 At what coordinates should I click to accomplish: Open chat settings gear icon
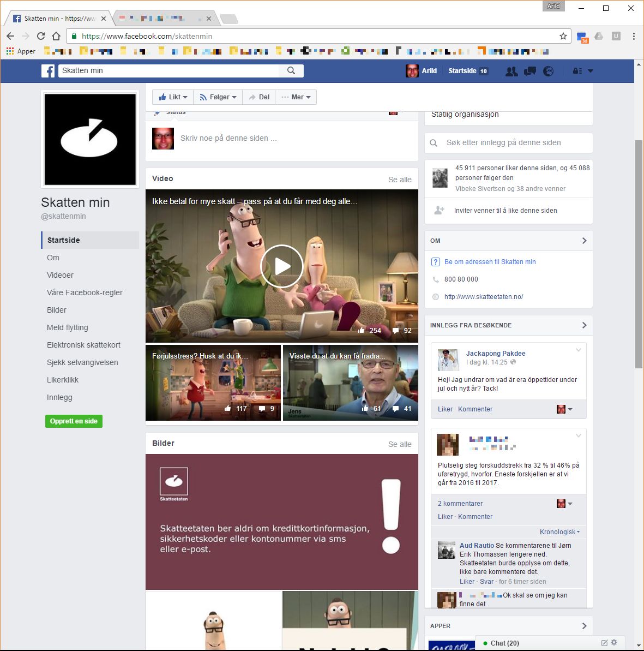point(614,643)
